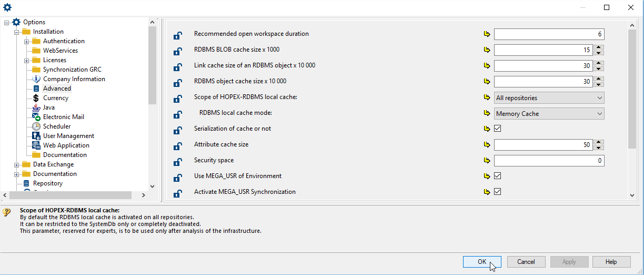This screenshot has width=644, height=275.
Task: Increase RDBMS BLOB cache size with up arrow
Action: pyautogui.click(x=598, y=47)
